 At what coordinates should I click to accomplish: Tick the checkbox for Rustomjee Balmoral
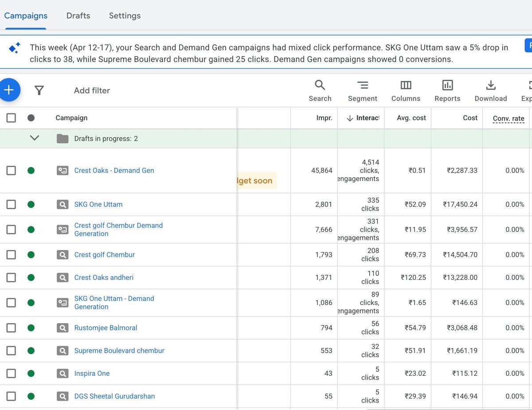[11, 328]
